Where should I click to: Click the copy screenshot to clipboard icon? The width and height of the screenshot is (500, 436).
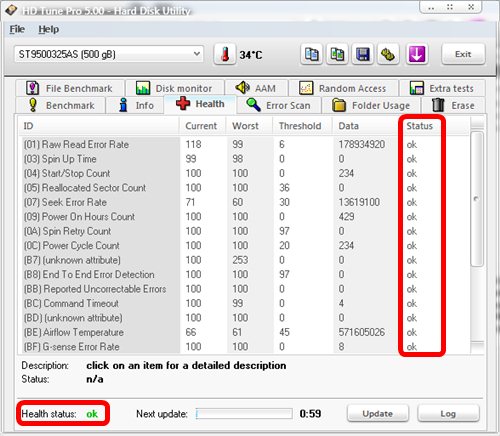pyautogui.click(x=337, y=54)
